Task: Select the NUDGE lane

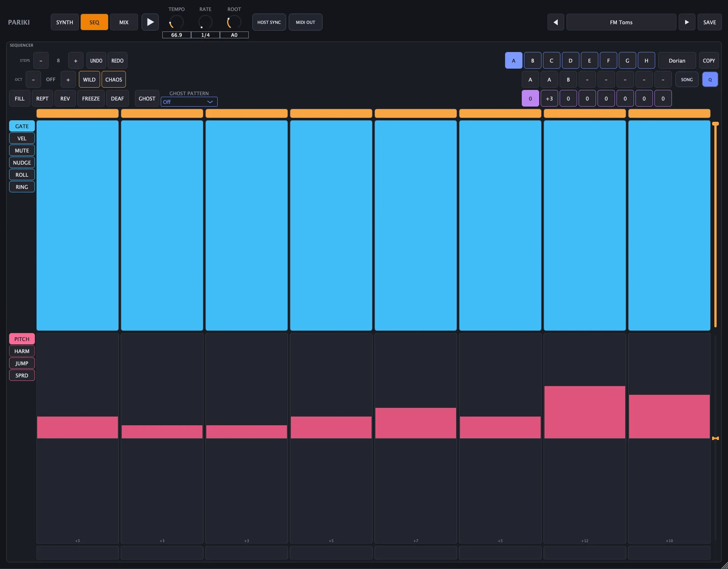Action: point(22,163)
